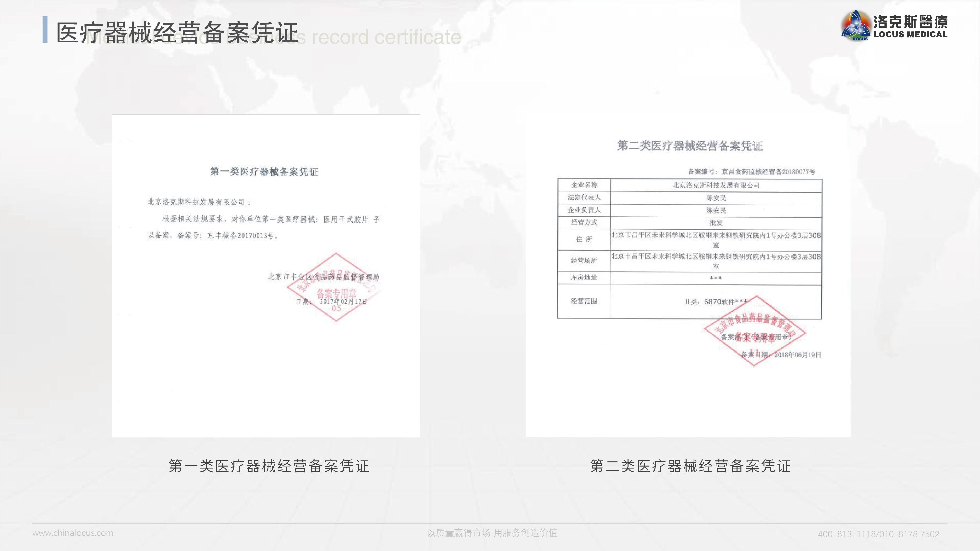Click the 批发 value cell

716,223
